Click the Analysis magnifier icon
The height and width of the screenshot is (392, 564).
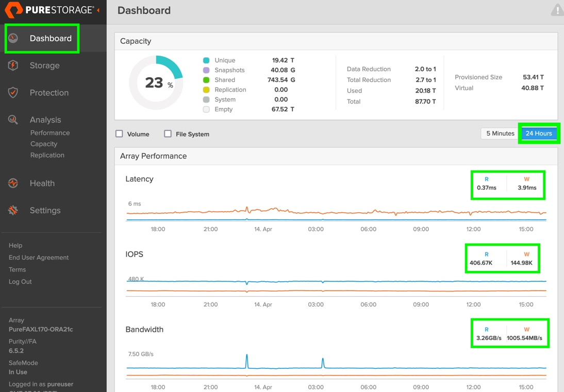point(13,120)
